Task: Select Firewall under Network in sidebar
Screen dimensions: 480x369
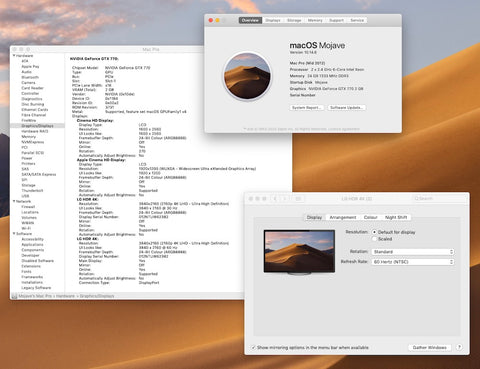Action: [x=28, y=207]
